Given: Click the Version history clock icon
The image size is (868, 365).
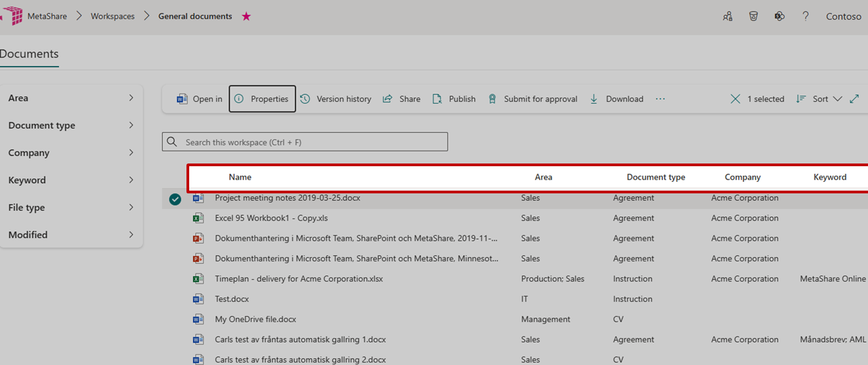Looking at the screenshot, I should pos(305,99).
